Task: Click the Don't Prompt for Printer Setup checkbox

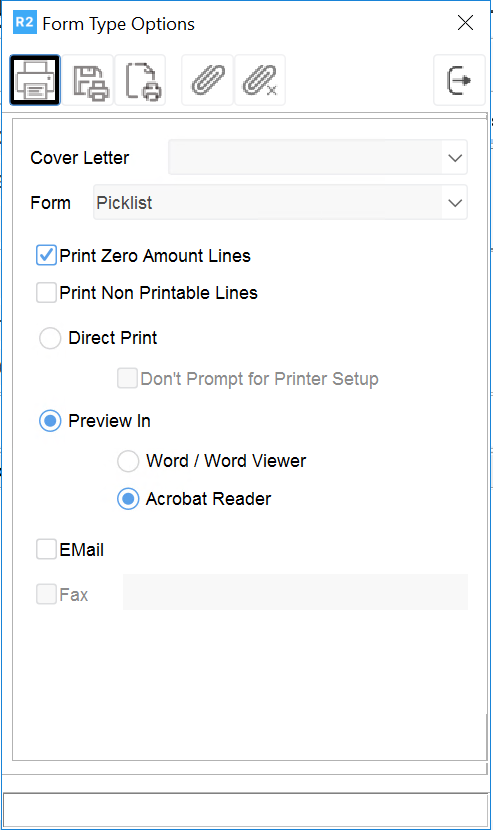Action: 128,378
